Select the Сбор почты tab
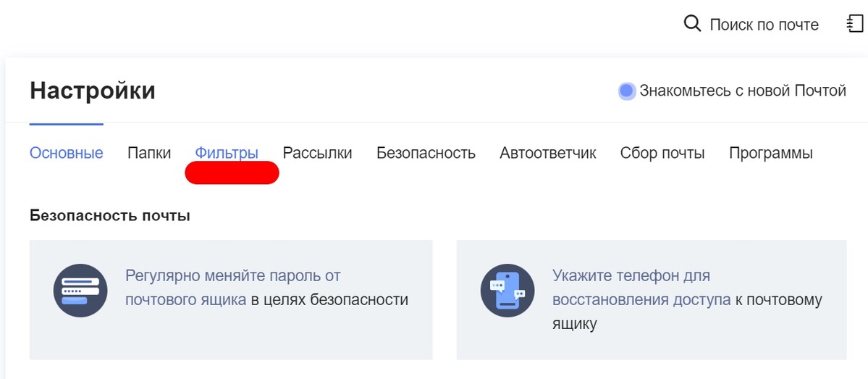This screenshot has height=379, width=868. 662,153
